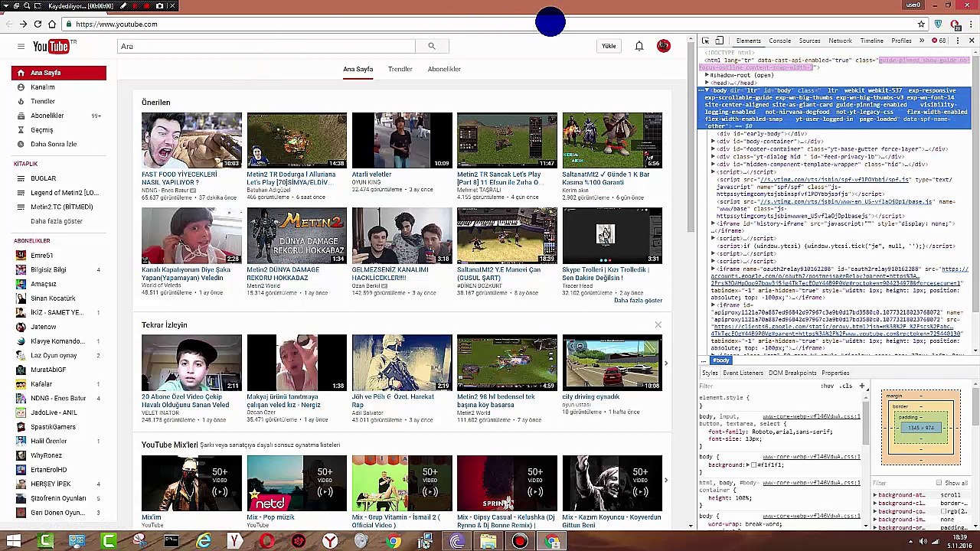Expand the feed-privacy-lb div node
This screenshot has height=551, width=980.
714,156
